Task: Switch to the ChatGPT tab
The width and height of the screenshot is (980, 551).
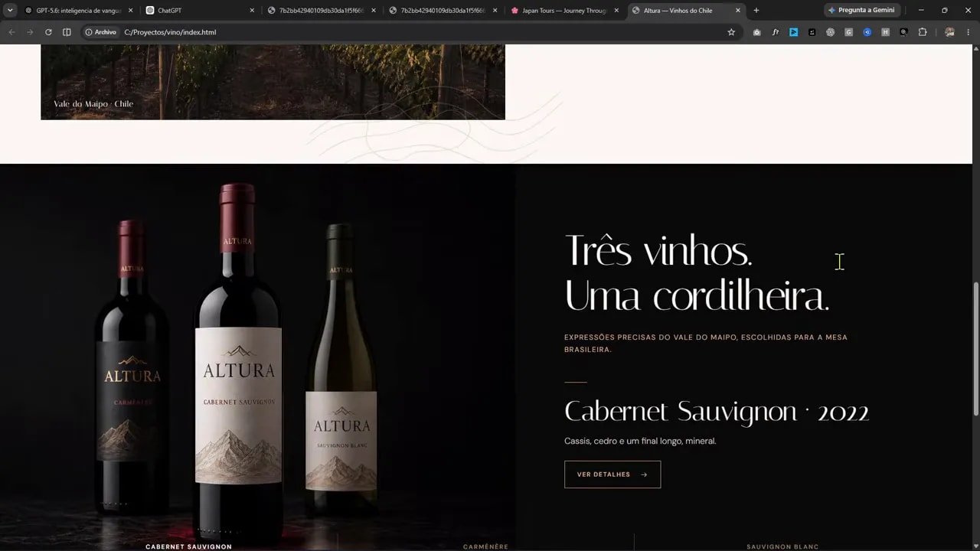Action: click(200, 11)
